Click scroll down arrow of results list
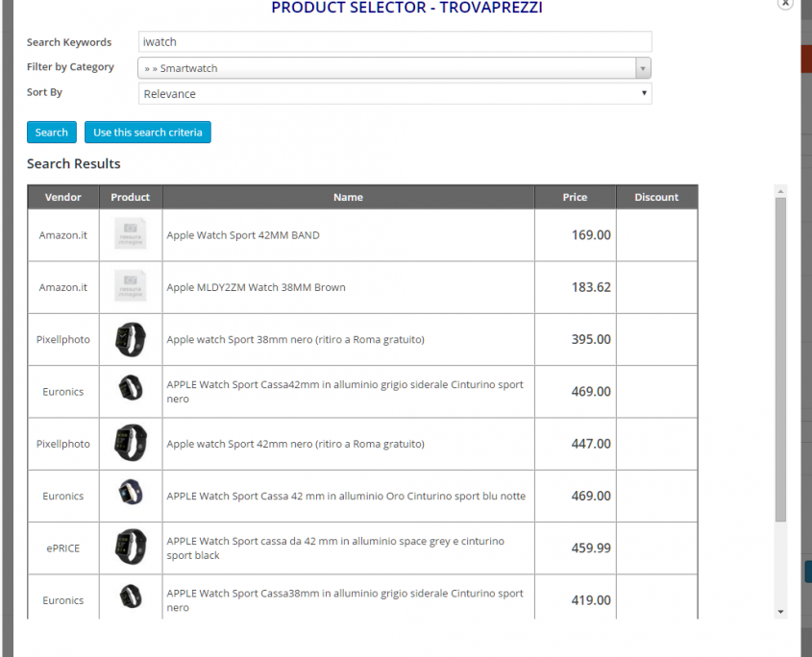The width and height of the screenshot is (812, 657). coord(780,612)
